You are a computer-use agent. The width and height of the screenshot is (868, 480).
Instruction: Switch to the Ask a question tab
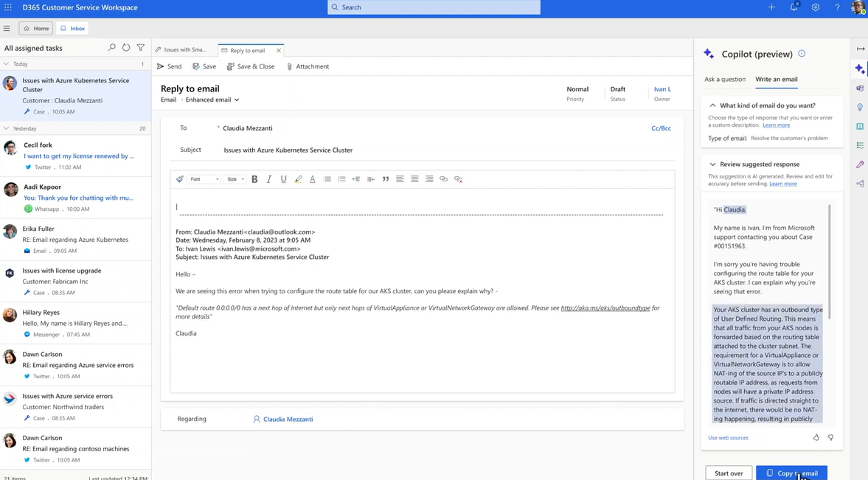click(x=724, y=79)
